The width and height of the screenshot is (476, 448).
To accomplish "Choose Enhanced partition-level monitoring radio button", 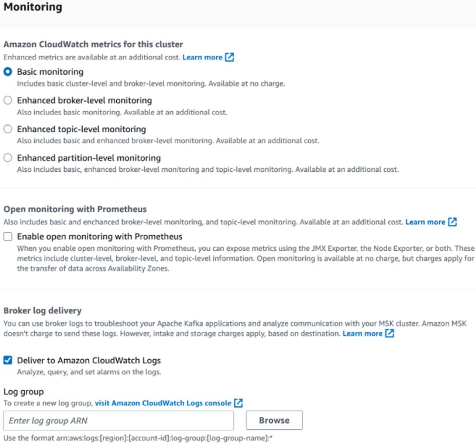I will point(7,158).
